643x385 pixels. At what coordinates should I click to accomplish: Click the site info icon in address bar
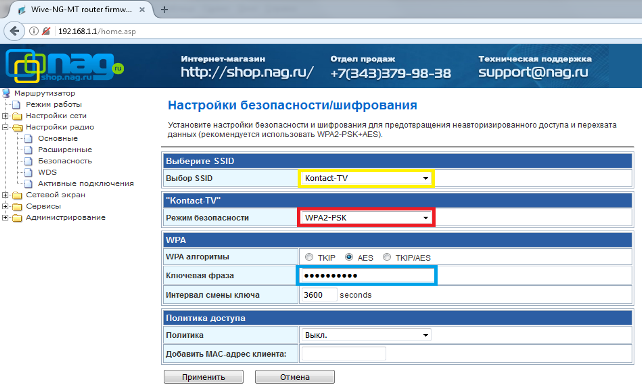(x=34, y=31)
